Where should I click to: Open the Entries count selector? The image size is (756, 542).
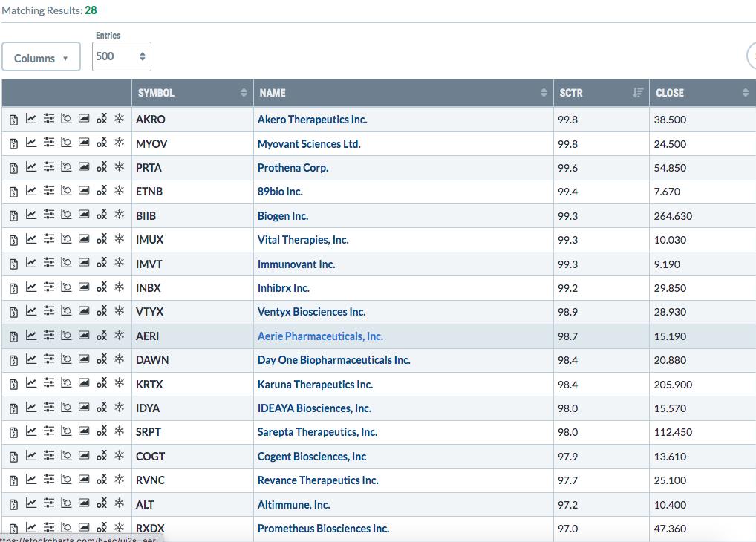pos(121,56)
